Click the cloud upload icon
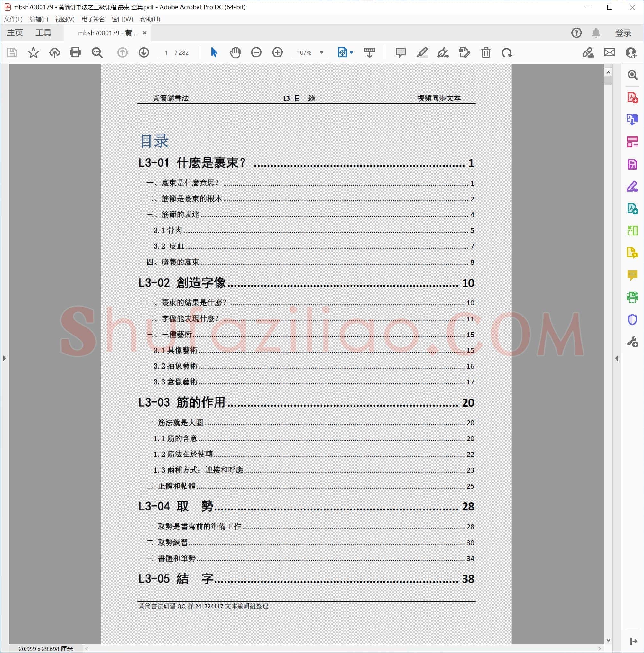The height and width of the screenshot is (653, 644). click(54, 53)
